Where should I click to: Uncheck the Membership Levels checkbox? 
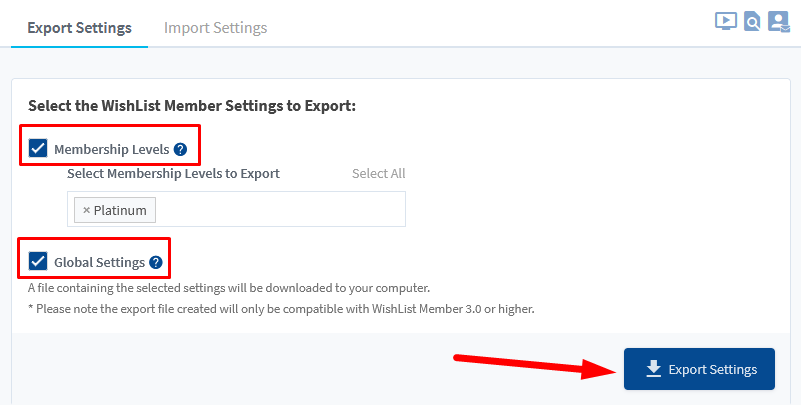(38, 149)
